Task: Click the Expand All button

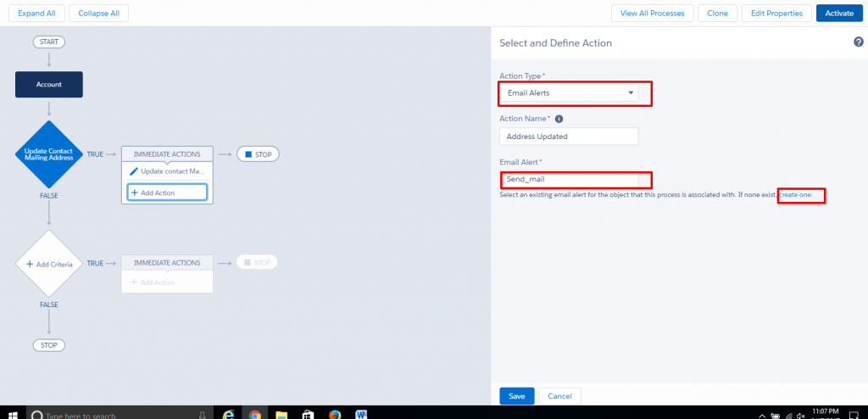Action: coord(36,14)
